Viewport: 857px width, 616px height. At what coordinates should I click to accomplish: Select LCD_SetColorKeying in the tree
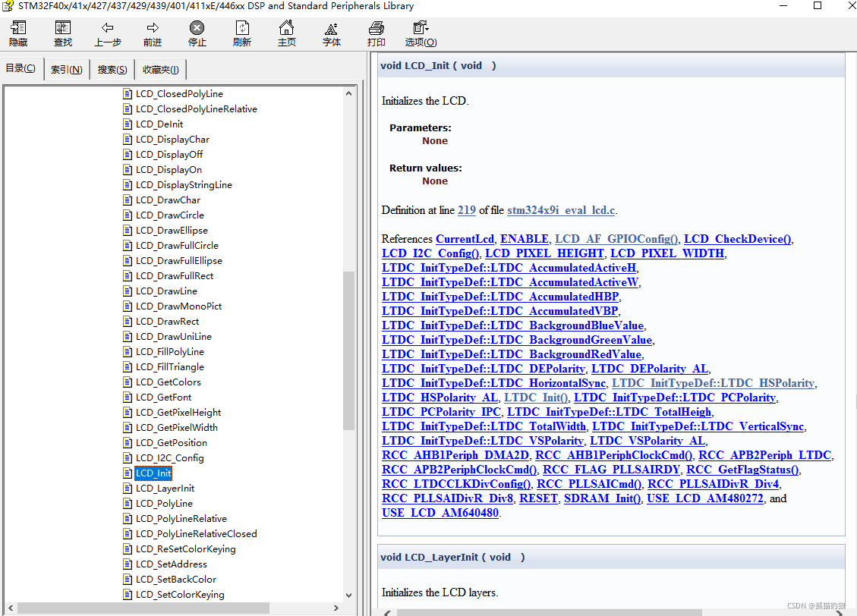point(180,595)
